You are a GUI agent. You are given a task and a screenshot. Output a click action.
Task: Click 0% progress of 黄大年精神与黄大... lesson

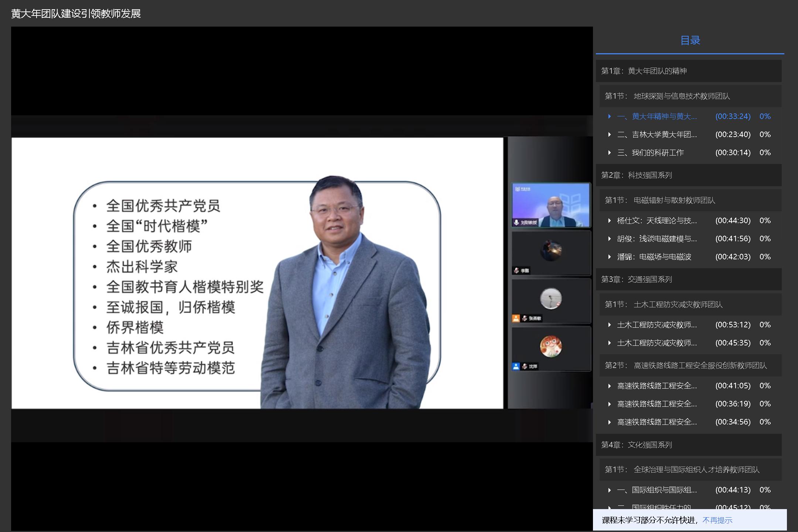pos(765,116)
